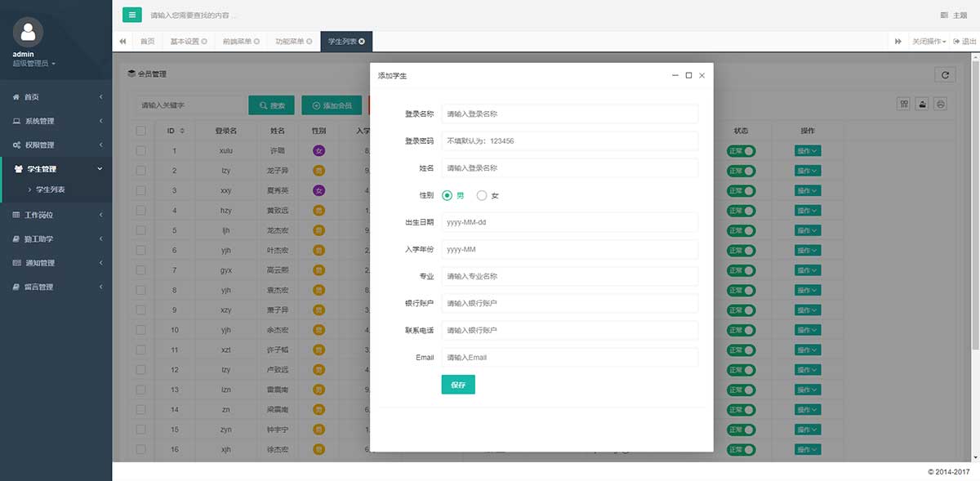Click the print icon above the table
This screenshot has width=980, height=481.
[x=941, y=105]
